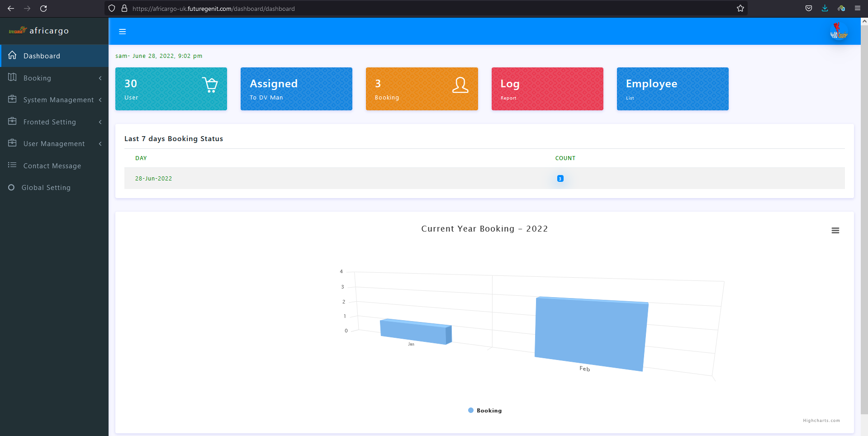Open the chart context menu icon

pos(835,231)
